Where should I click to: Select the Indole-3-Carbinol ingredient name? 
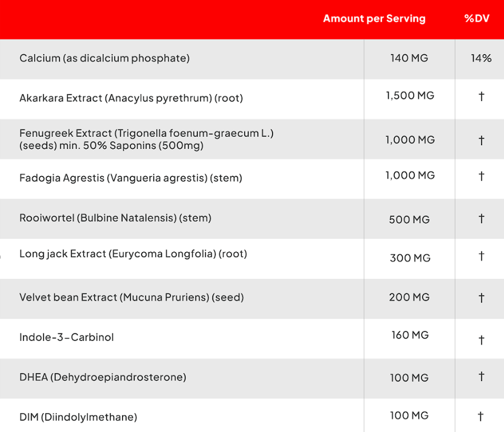pyautogui.click(x=67, y=337)
